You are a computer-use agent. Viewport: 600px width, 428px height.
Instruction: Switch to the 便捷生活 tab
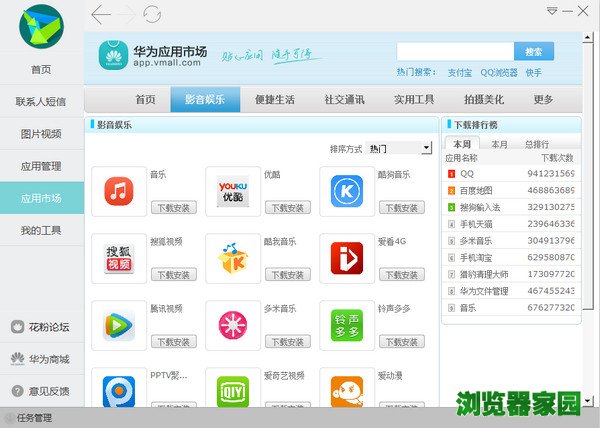click(275, 100)
